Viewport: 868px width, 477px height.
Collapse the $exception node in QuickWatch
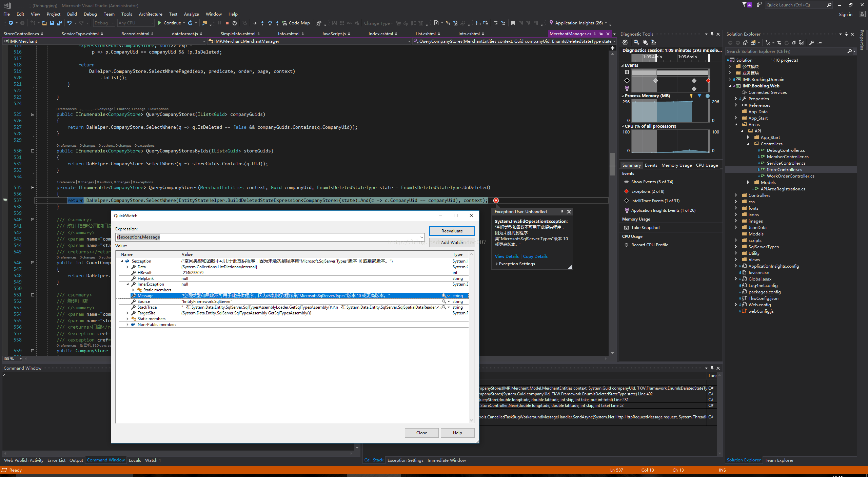point(122,261)
